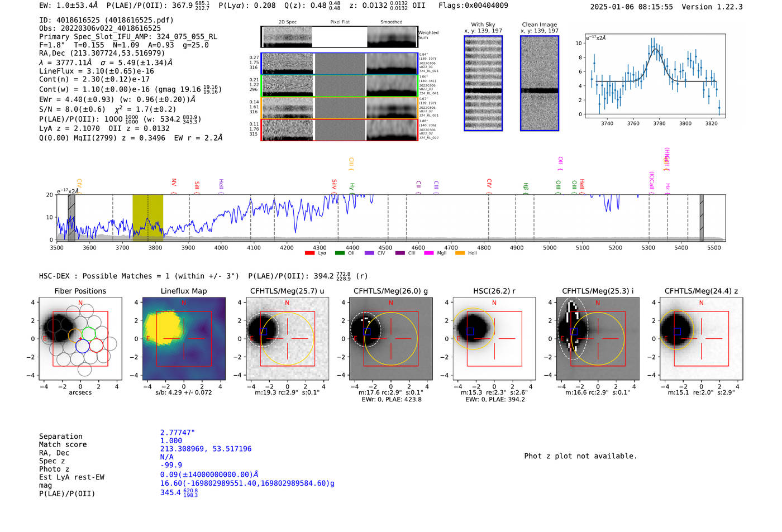Click the blue mag value 16.60 line
The image size is (782, 532).
point(247,483)
